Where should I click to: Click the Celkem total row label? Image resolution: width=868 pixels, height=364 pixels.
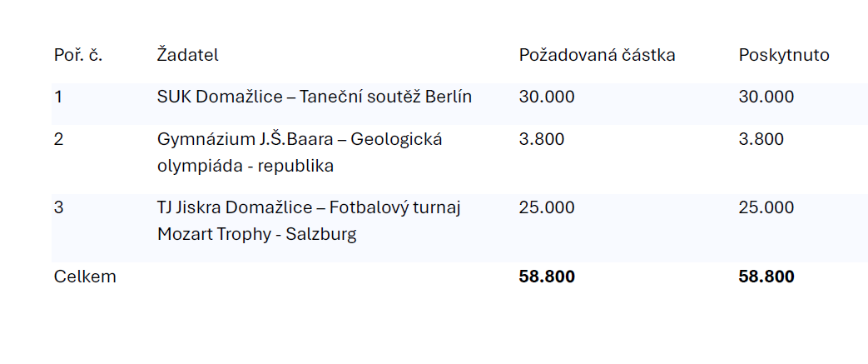(85, 277)
